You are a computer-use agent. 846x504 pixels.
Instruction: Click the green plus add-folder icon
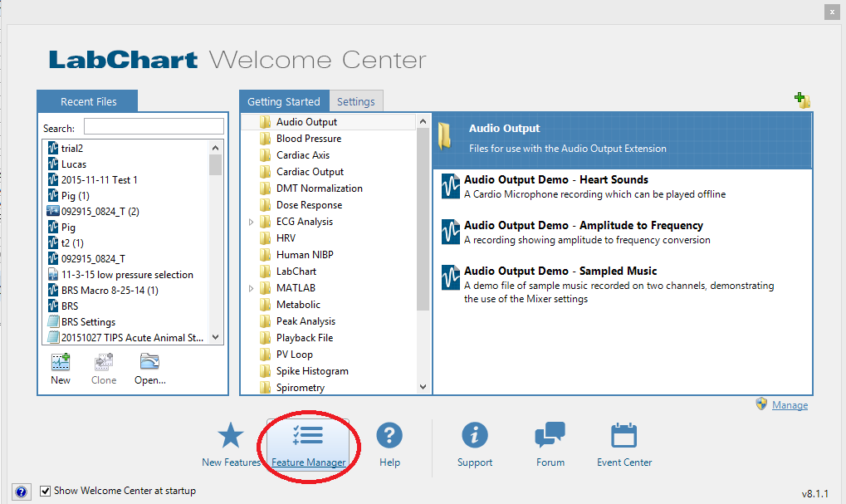click(801, 100)
